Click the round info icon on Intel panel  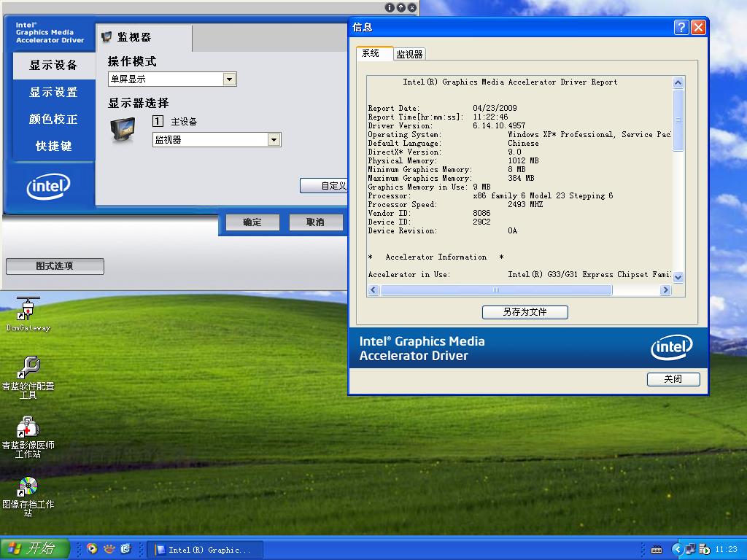click(390, 7)
